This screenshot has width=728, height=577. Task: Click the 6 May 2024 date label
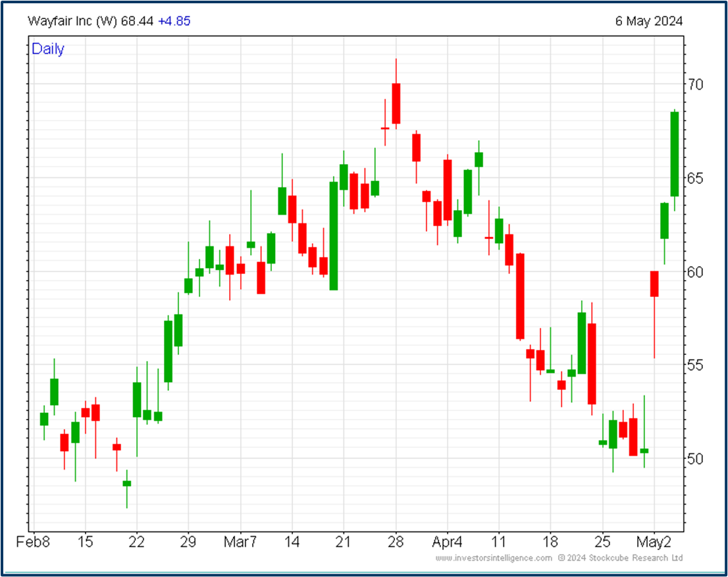649,20
